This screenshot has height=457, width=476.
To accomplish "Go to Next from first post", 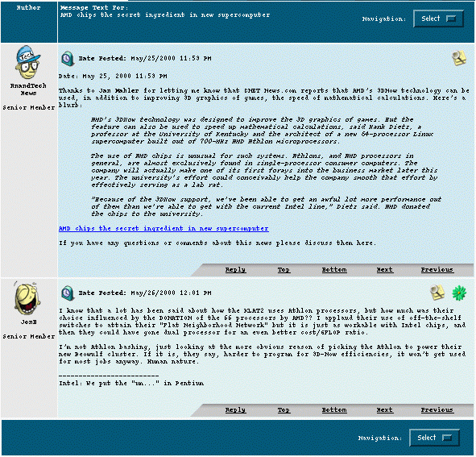I will click(x=385, y=270).
